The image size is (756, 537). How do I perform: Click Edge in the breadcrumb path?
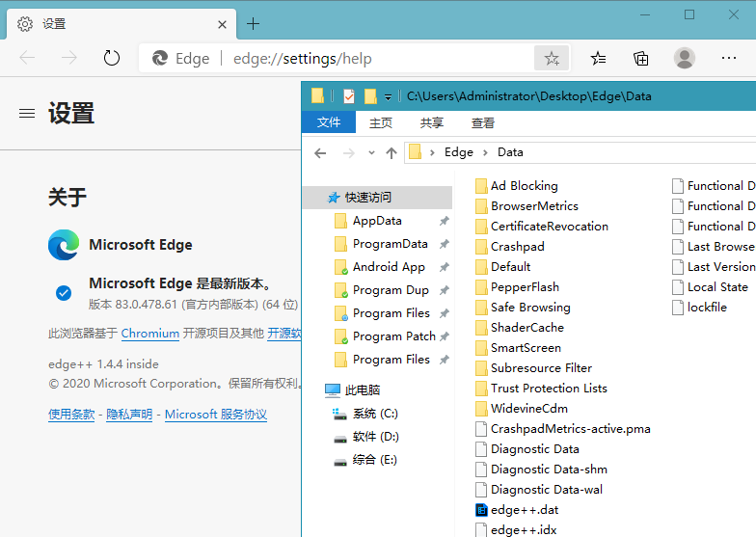pos(459,152)
